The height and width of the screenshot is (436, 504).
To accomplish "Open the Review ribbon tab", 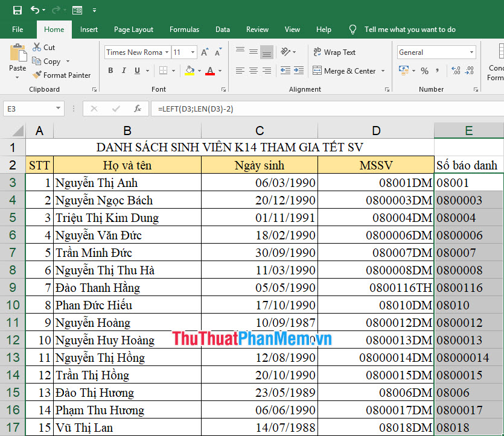I will tap(257, 29).
